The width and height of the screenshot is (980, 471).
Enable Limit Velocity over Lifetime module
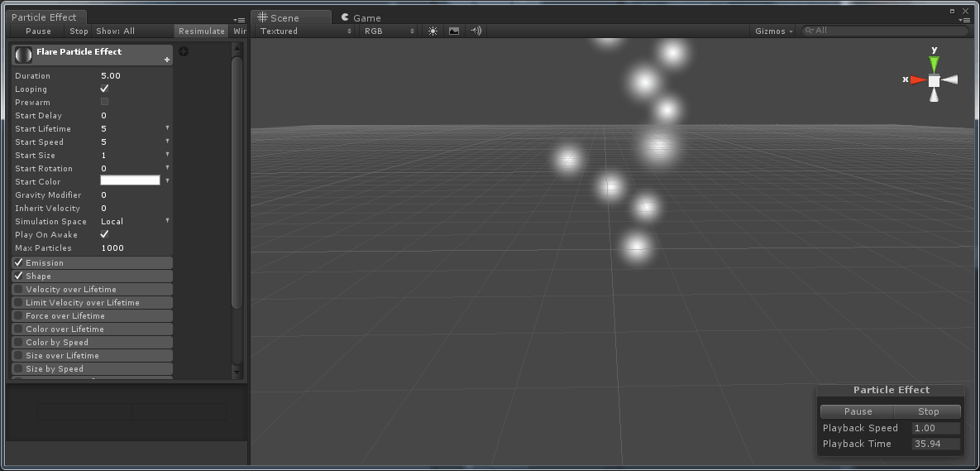point(18,302)
